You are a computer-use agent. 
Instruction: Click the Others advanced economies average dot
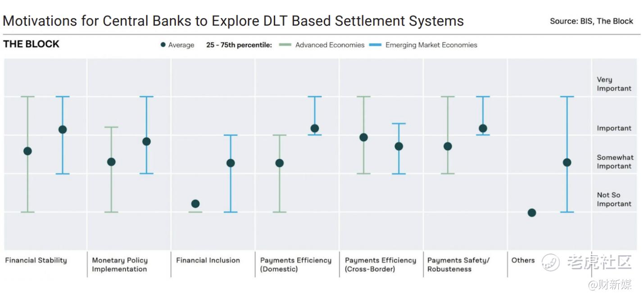532,212
